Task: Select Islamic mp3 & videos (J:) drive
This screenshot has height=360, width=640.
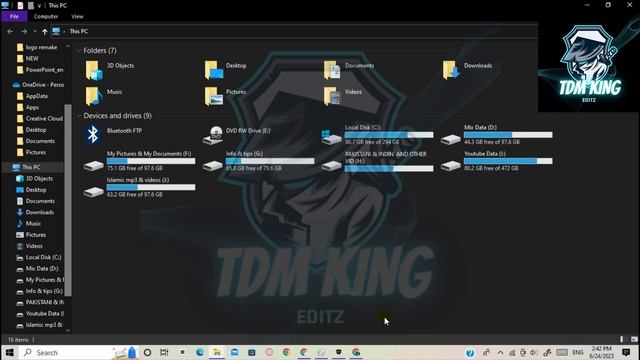Action: (139, 187)
